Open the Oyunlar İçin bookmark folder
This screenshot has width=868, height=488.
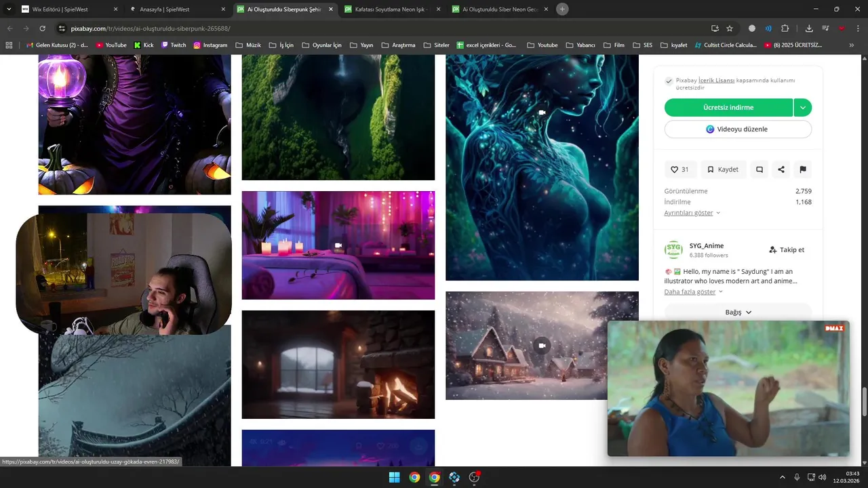[x=321, y=45]
